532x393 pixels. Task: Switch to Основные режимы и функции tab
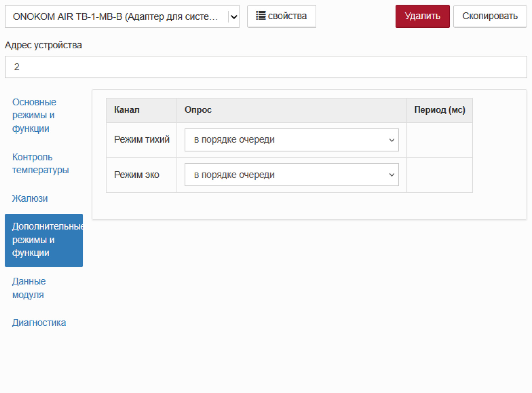[x=34, y=115]
